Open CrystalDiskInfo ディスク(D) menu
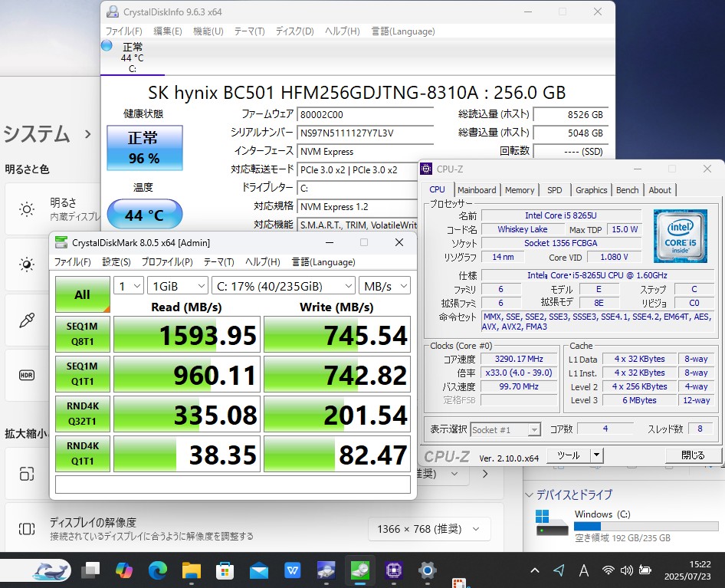The image size is (725, 588). click(x=294, y=31)
